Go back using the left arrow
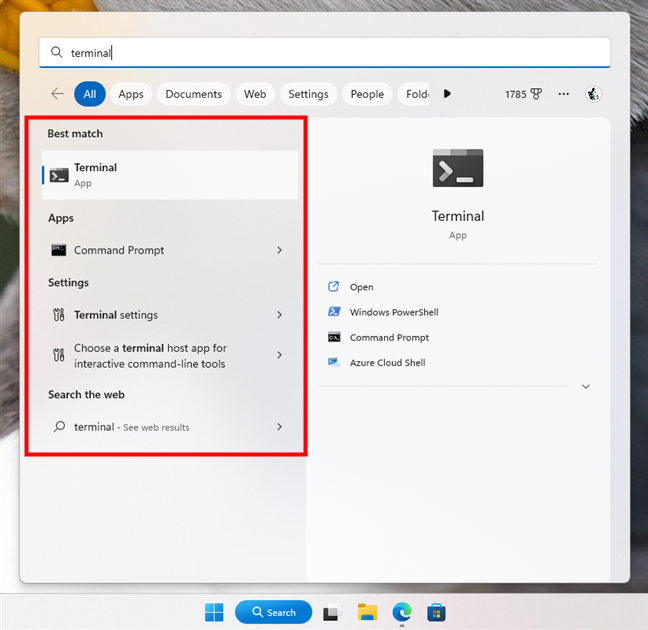648x630 pixels. pyautogui.click(x=57, y=94)
